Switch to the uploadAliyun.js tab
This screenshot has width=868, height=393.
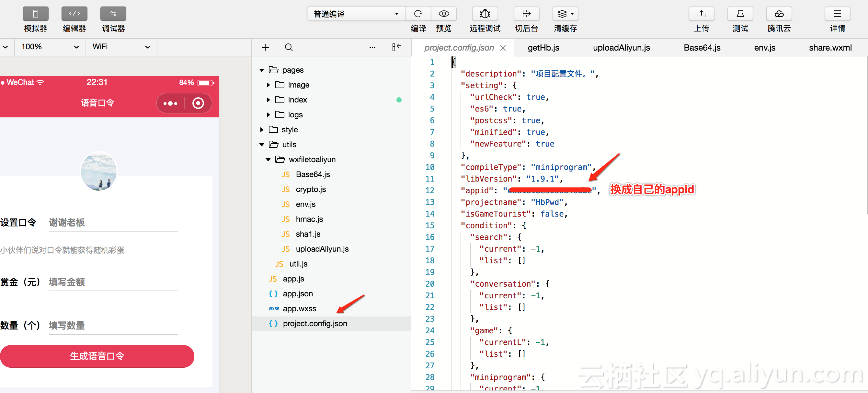(621, 48)
